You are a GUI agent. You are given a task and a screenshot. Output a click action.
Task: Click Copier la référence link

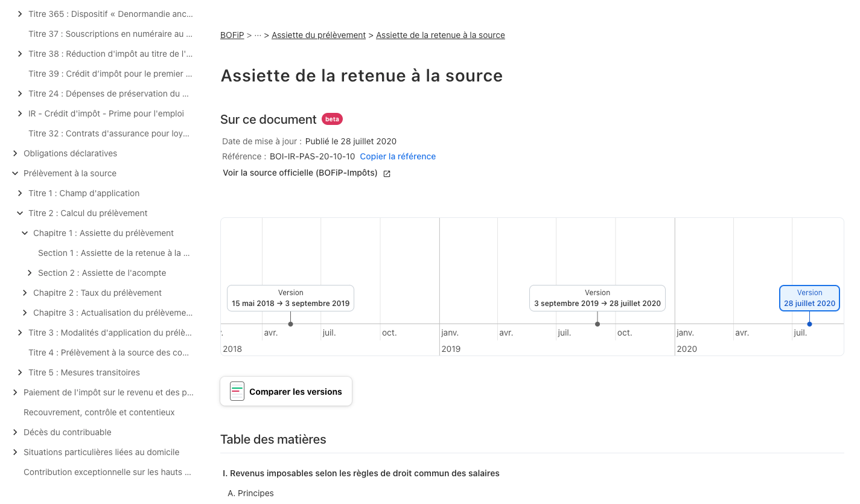coord(398,156)
